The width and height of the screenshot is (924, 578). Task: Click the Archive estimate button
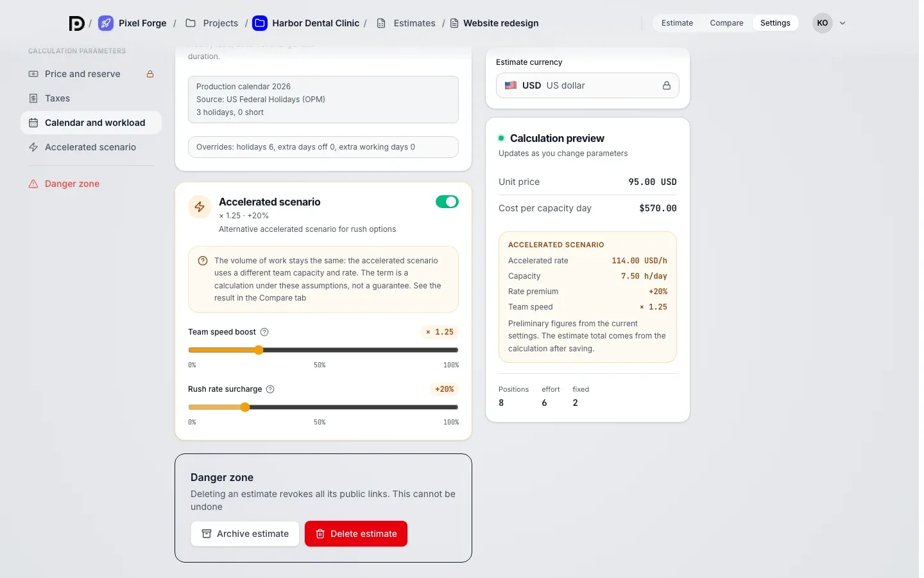[245, 534]
